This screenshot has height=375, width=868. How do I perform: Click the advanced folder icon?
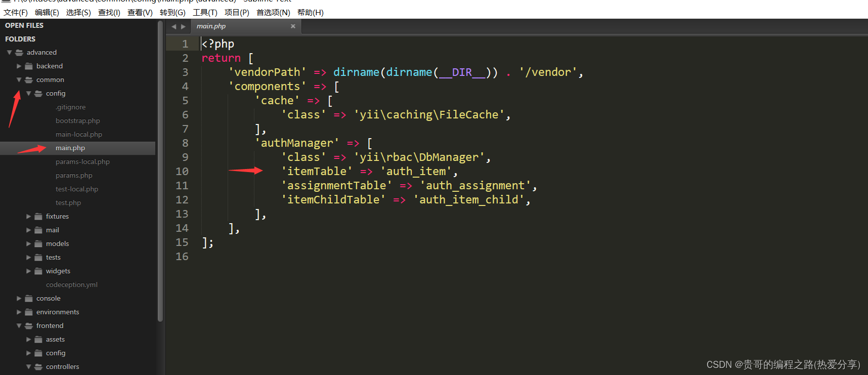tap(19, 53)
